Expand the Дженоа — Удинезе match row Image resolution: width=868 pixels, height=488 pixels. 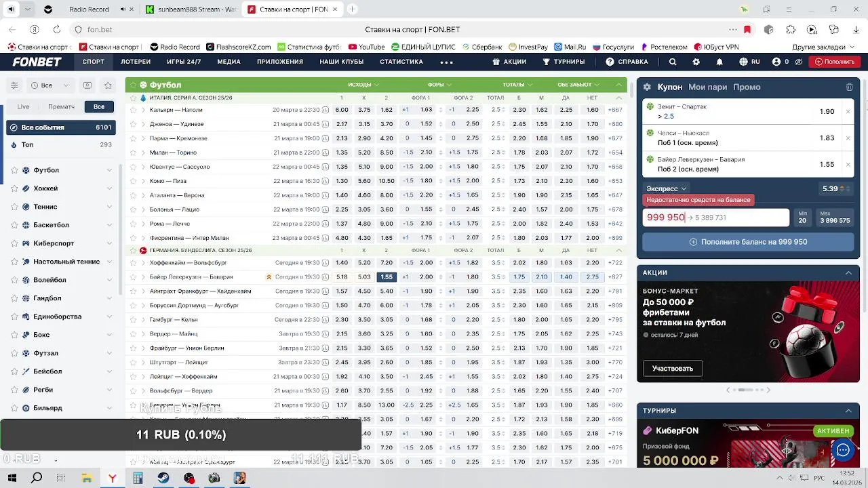143,124
